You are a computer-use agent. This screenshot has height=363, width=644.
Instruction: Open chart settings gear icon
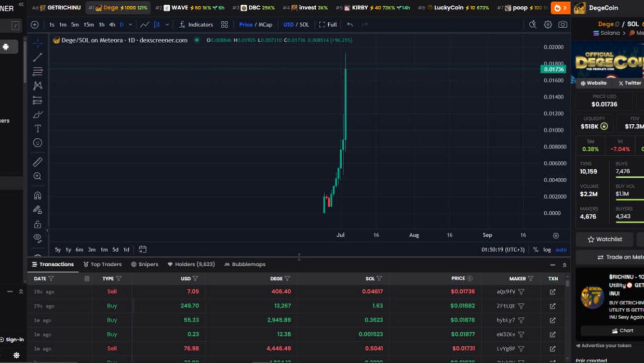(x=548, y=24)
